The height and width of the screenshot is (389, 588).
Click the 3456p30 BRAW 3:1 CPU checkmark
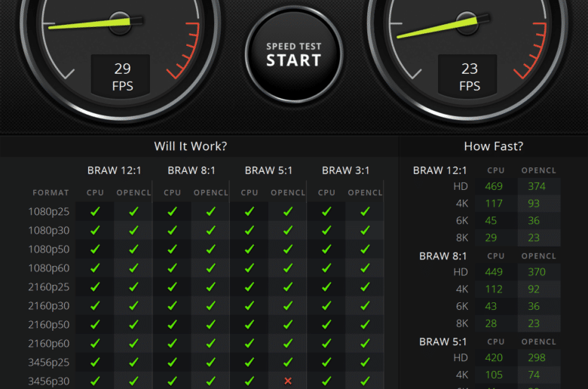tap(326, 381)
